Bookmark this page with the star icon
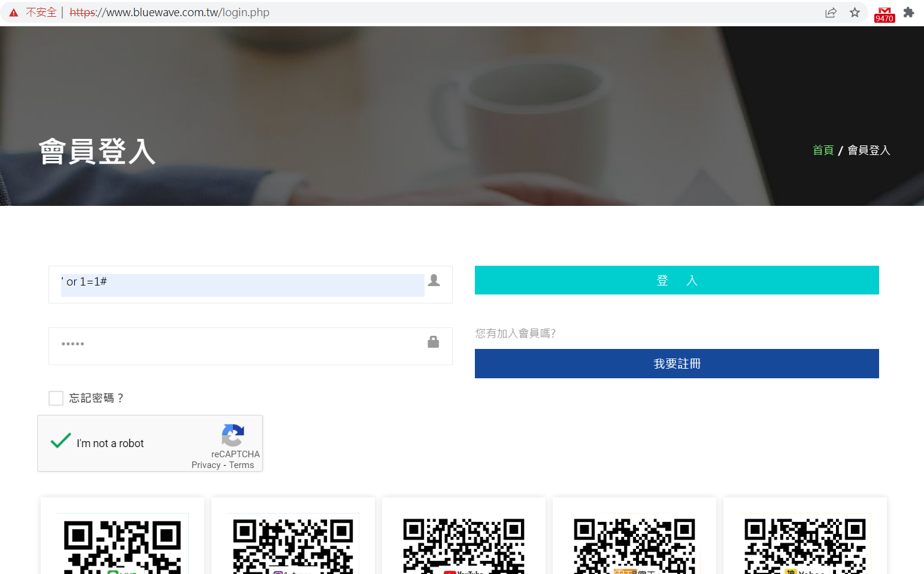The width and height of the screenshot is (924, 574). click(x=855, y=13)
